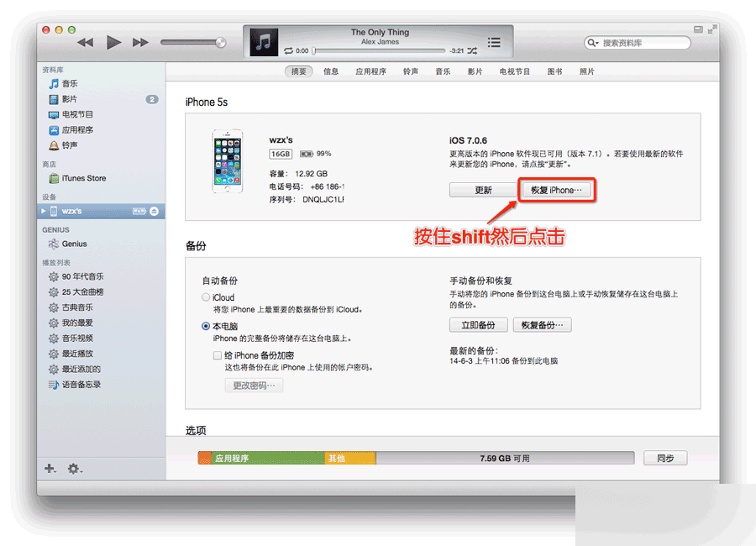This screenshot has height=546, width=756.
Task: Open the 照片 tab for the iPhone
Action: (x=585, y=71)
